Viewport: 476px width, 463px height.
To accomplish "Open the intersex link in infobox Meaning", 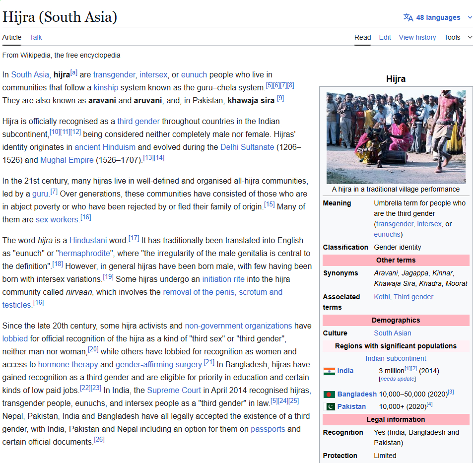I will pos(429,224).
